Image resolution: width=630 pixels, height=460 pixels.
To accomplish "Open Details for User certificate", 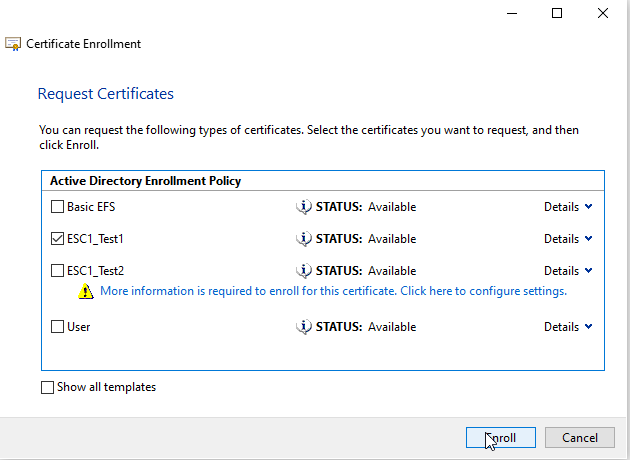I will 567,327.
